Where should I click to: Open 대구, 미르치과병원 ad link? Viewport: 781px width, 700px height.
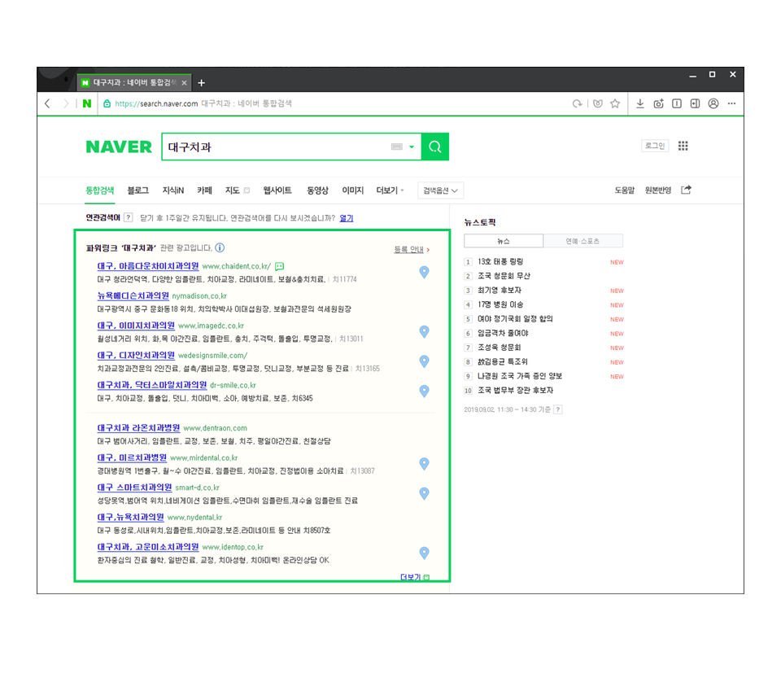point(132,457)
